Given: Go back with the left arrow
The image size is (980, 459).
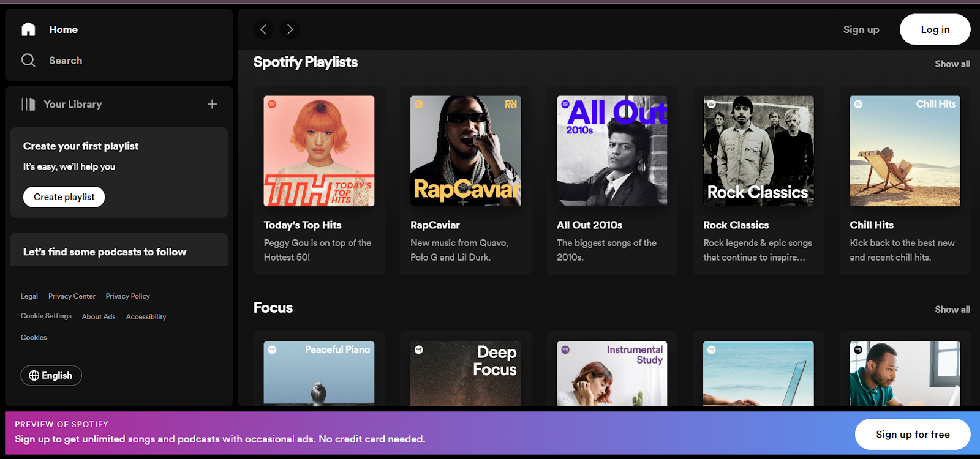Looking at the screenshot, I should (x=263, y=29).
